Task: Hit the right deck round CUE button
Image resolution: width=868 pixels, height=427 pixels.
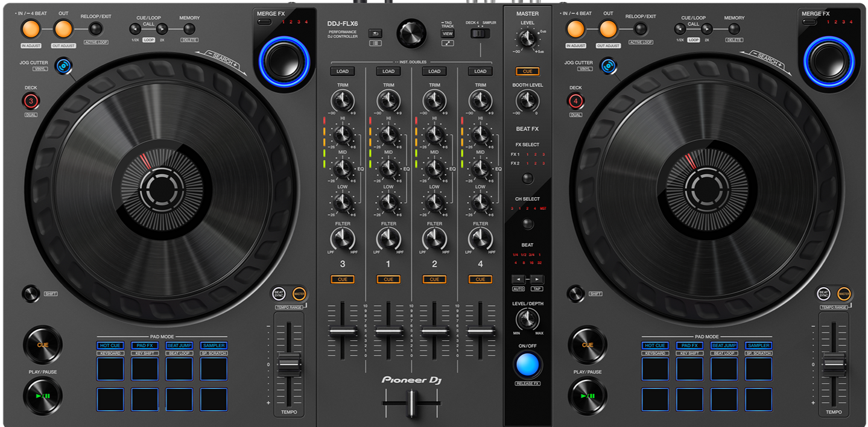Action: click(588, 345)
